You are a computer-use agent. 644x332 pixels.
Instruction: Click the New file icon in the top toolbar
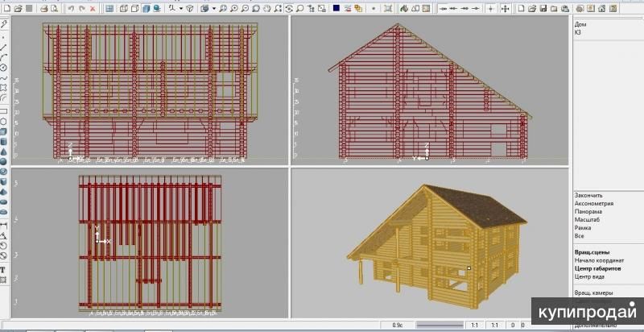[7, 8]
